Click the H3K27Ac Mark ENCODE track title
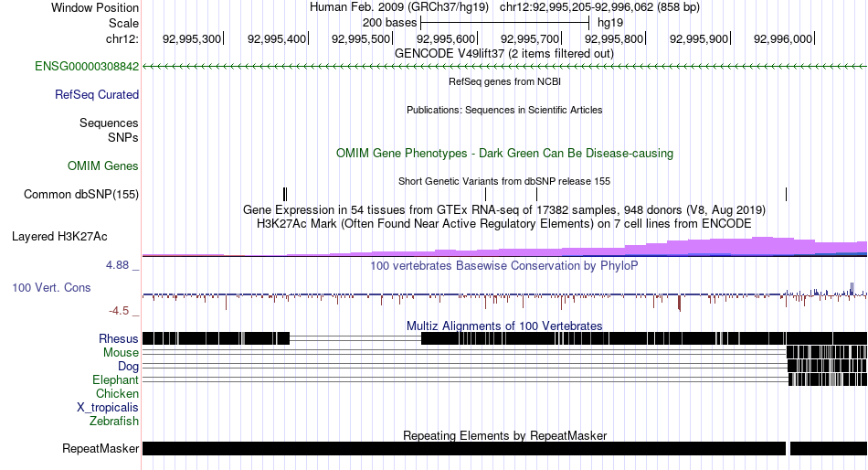The height and width of the screenshot is (470, 868). pyautogui.click(x=504, y=224)
